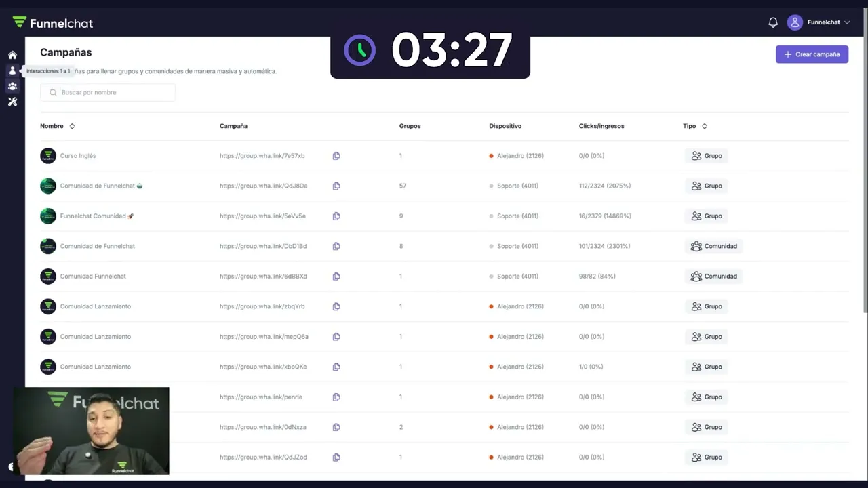
Task: Open the groups sidebar icon
Action: tap(12, 86)
